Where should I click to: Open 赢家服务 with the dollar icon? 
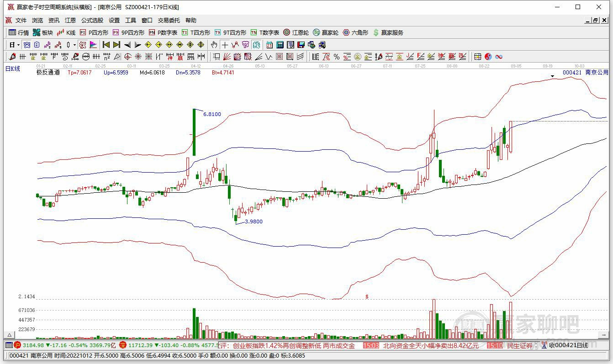[x=388, y=32]
